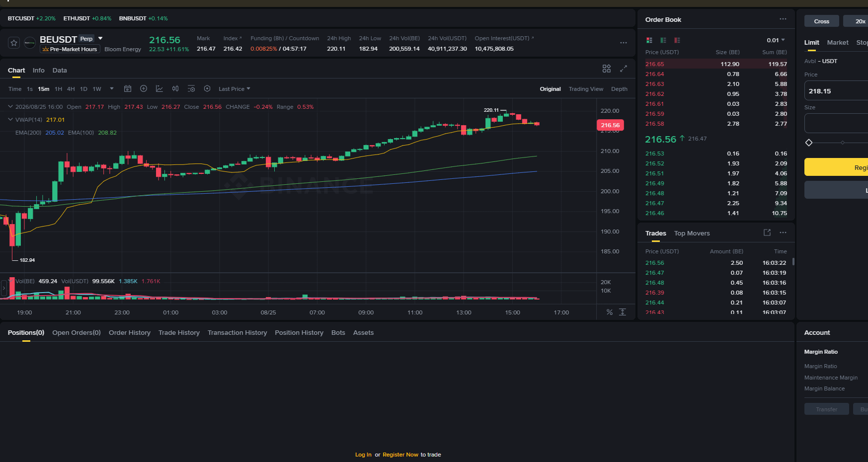Open ticker bar more options ellipsis

[x=624, y=43]
